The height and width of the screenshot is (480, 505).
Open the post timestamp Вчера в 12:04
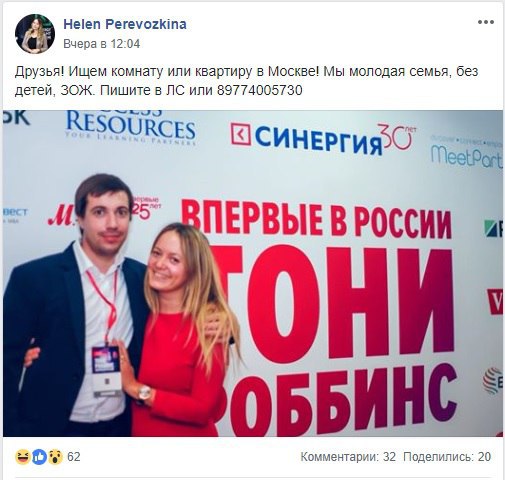[102, 44]
